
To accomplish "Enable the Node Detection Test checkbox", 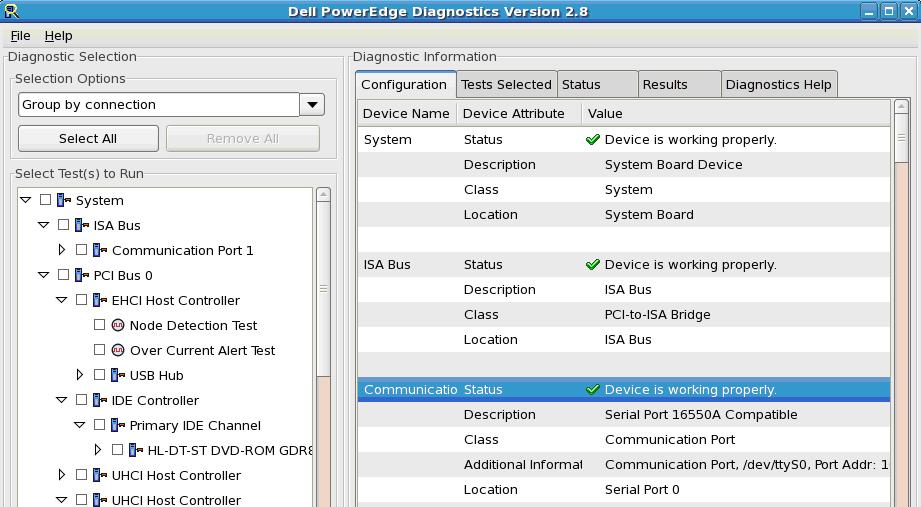I will click(99, 324).
